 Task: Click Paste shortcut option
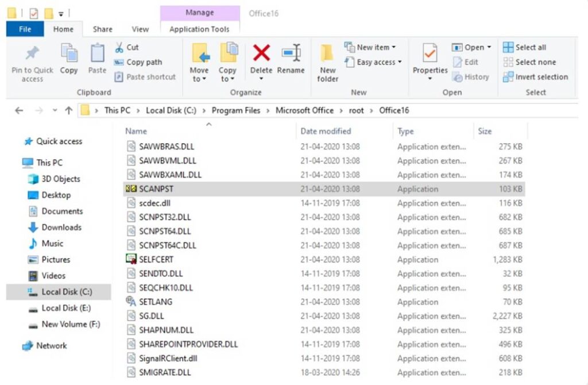[x=145, y=77]
